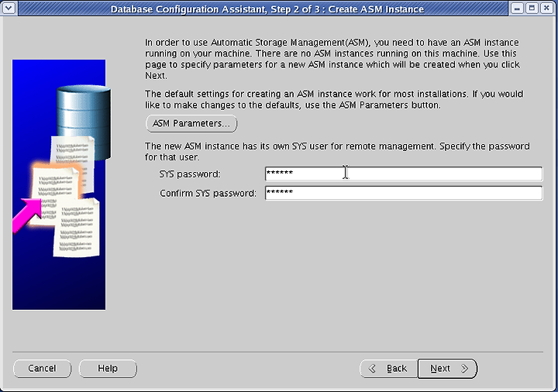The height and width of the screenshot is (392, 558).
Task: Proceed with the Next button
Action: click(x=448, y=369)
